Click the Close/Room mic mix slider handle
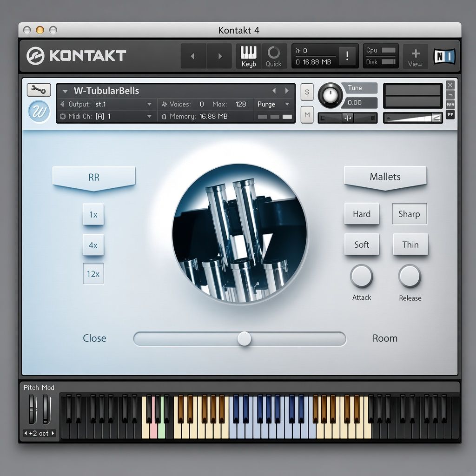Image resolution: width=476 pixels, height=476 pixels. click(244, 338)
